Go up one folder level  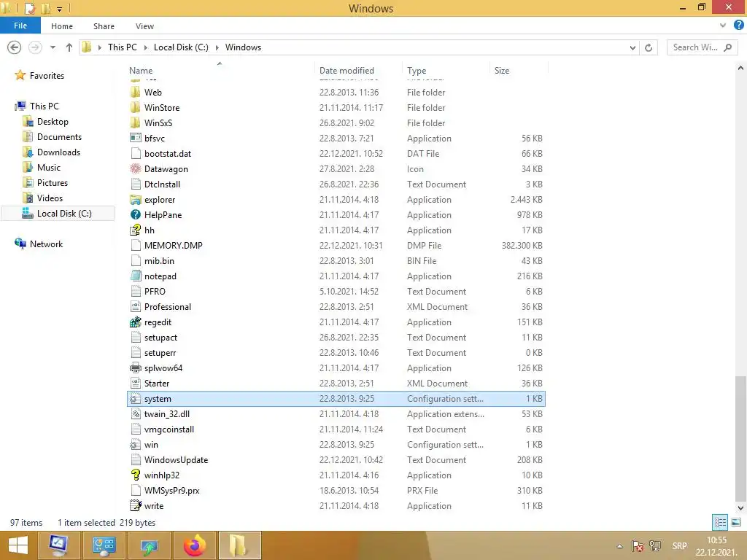[x=69, y=47]
